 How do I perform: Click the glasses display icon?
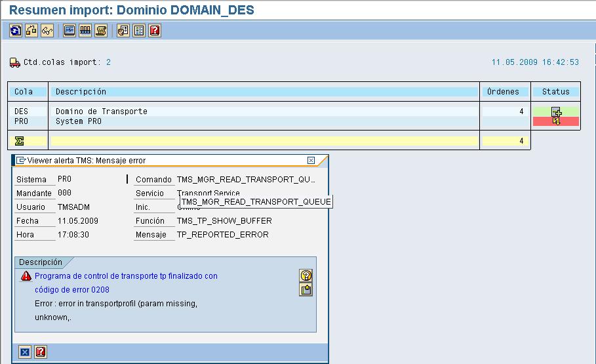(x=47, y=30)
